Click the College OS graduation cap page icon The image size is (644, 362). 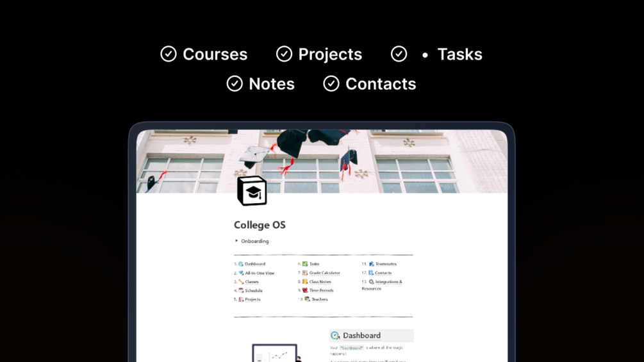(x=252, y=191)
